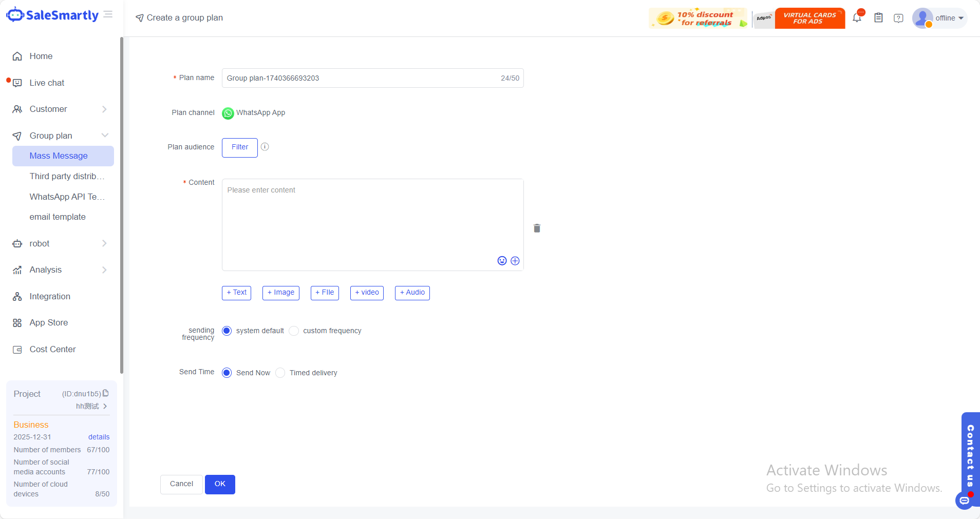Click the notification bell icon
Screen dimensions: 980x519
pos(857,18)
